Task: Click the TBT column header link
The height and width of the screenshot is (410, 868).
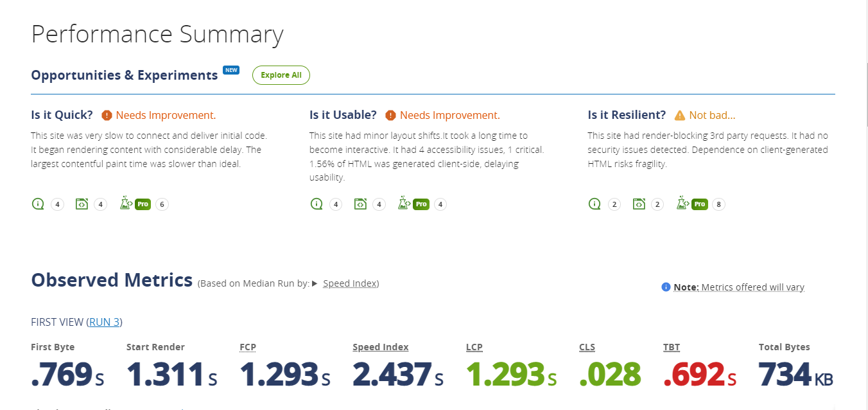Action: tap(672, 346)
